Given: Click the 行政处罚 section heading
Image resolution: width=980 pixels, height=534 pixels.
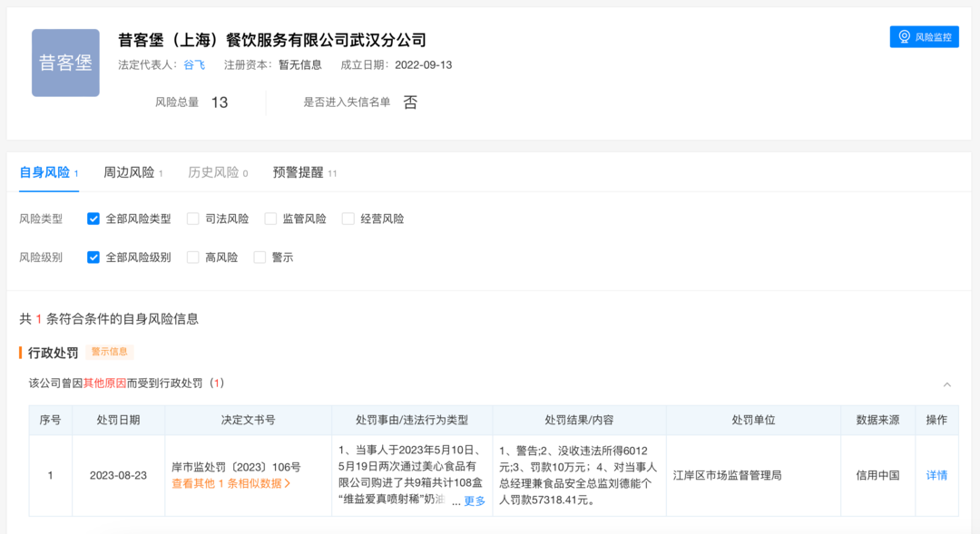Looking at the screenshot, I should (x=54, y=353).
